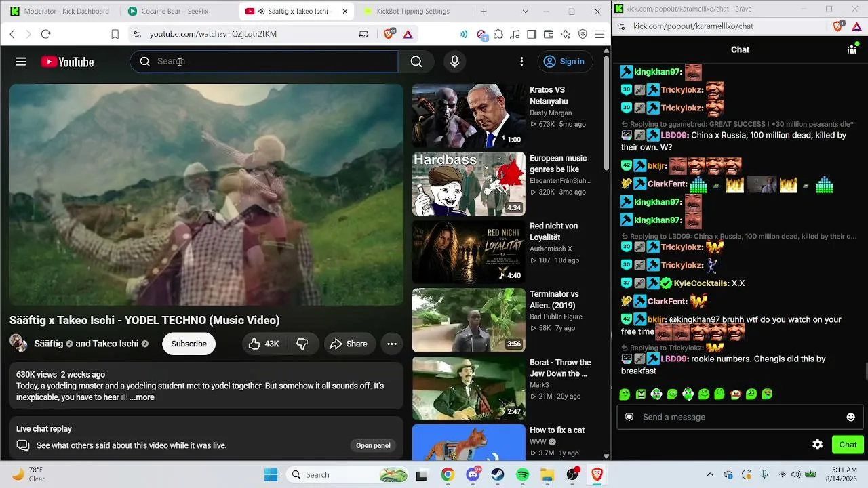Click Brave Rewards triangle in chat window
Image resolution: width=868 pixels, height=488 pixels.
point(856,26)
